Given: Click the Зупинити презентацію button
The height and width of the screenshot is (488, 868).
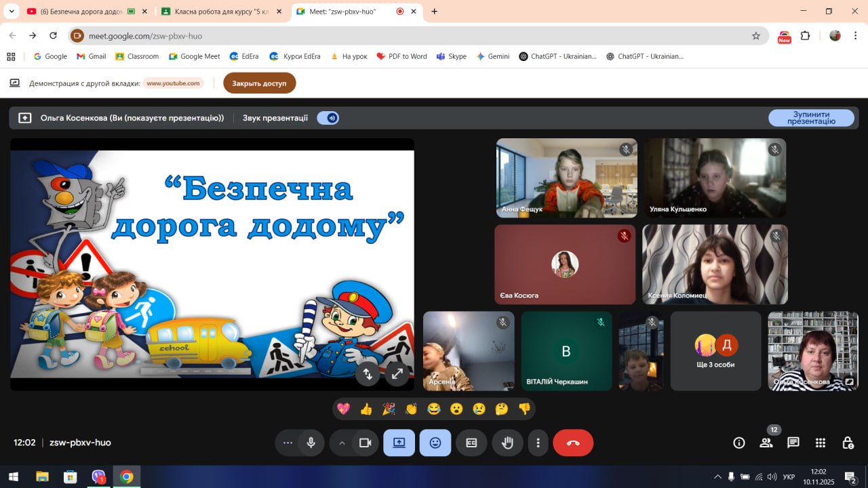Looking at the screenshot, I should click(x=811, y=118).
